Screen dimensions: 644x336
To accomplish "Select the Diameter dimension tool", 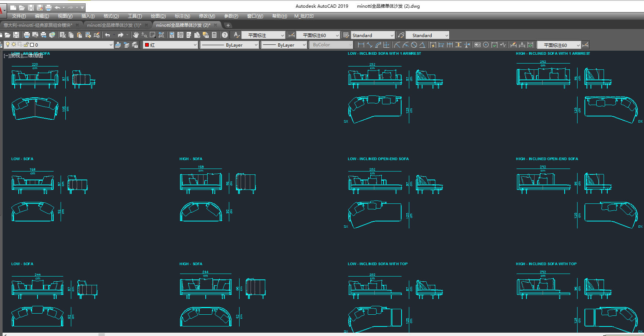I will point(414,45).
